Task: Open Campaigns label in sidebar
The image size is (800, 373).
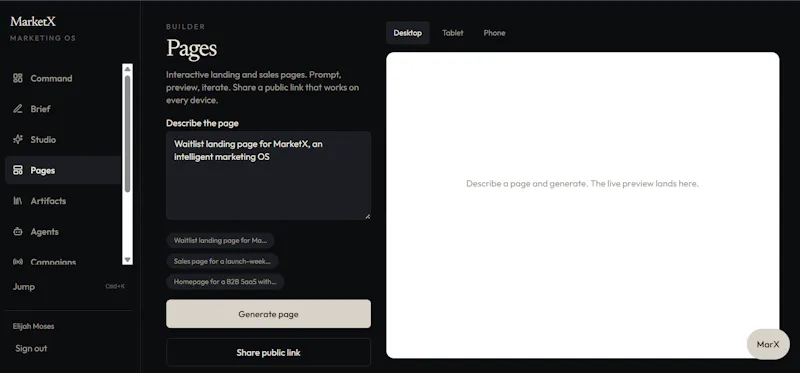Action: coord(53,262)
